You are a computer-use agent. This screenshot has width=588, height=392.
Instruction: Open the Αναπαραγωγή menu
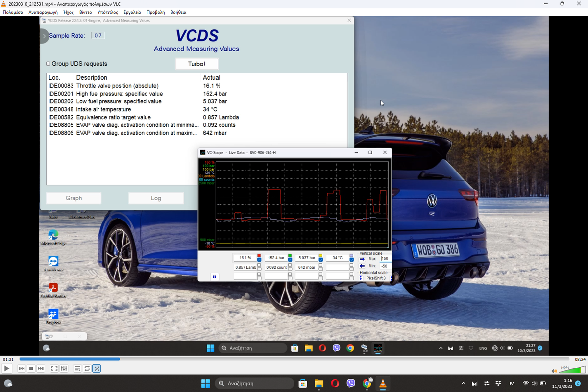point(43,12)
